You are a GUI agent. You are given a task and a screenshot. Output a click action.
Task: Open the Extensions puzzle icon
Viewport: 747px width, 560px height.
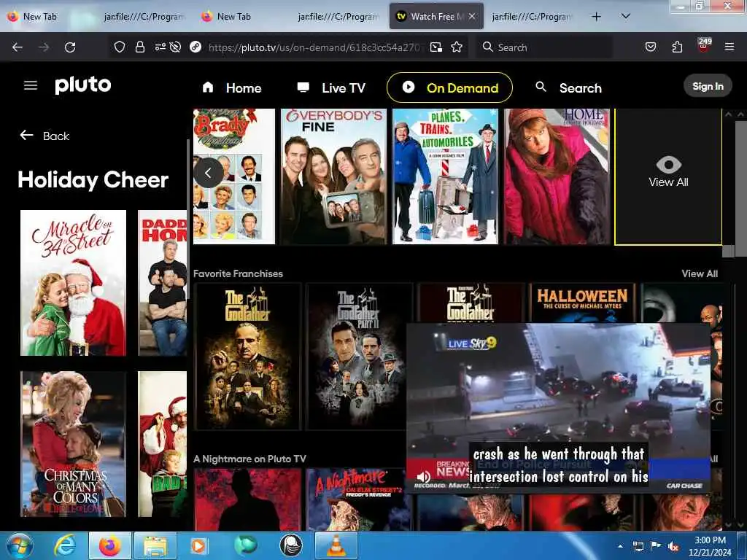click(677, 47)
